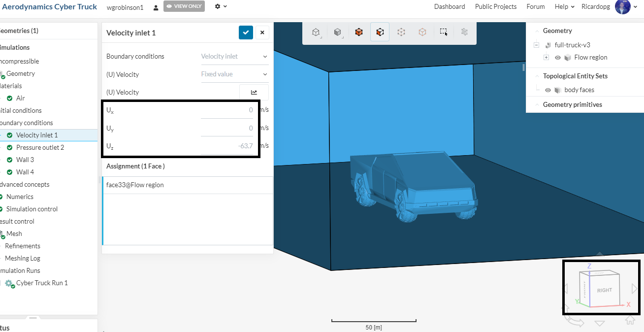This screenshot has width=644, height=332.
Task: Open the Dashboard menu item
Action: tap(450, 6)
